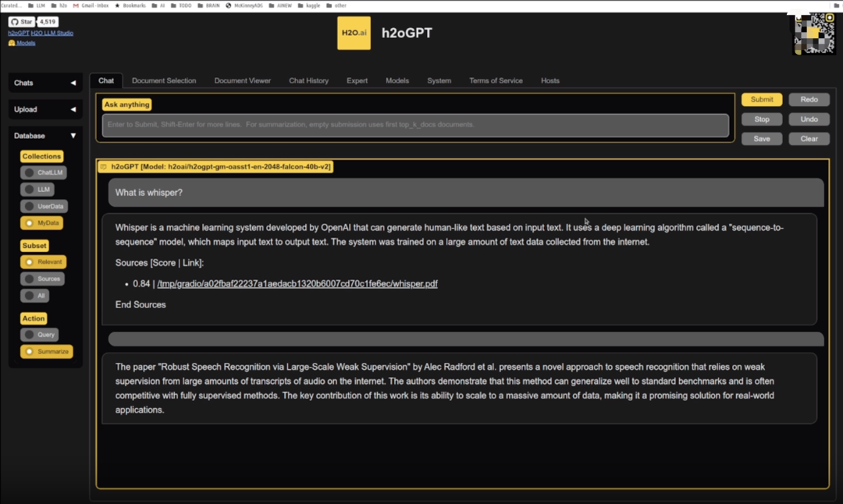
Task: Click the H2O.ai logo
Action: point(354,33)
